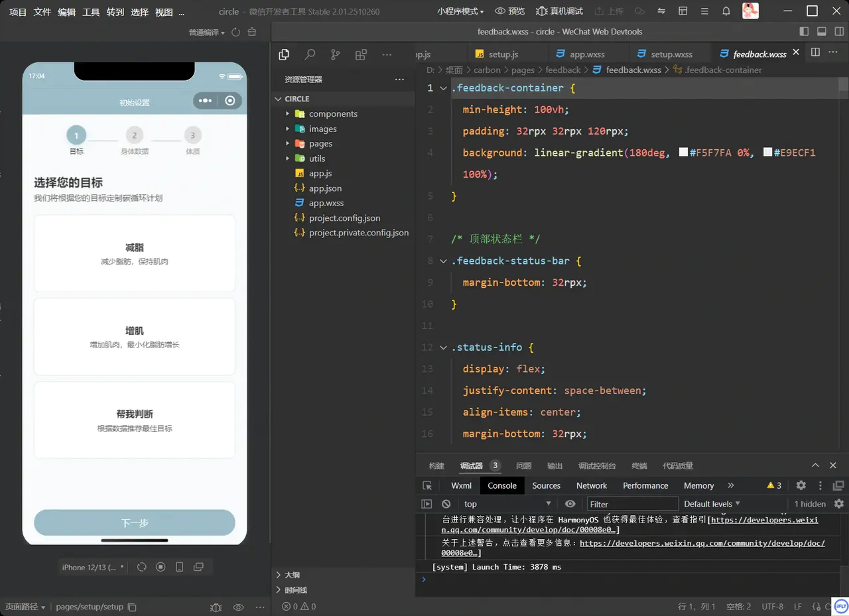Click the console Filter input field
This screenshot has width=849, height=616.
[632, 504]
